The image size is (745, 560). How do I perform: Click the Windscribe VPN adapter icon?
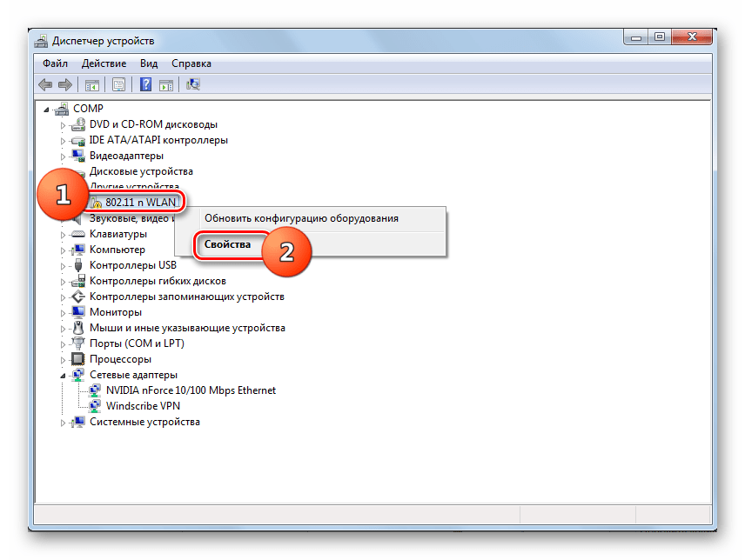tap(95, 406)
